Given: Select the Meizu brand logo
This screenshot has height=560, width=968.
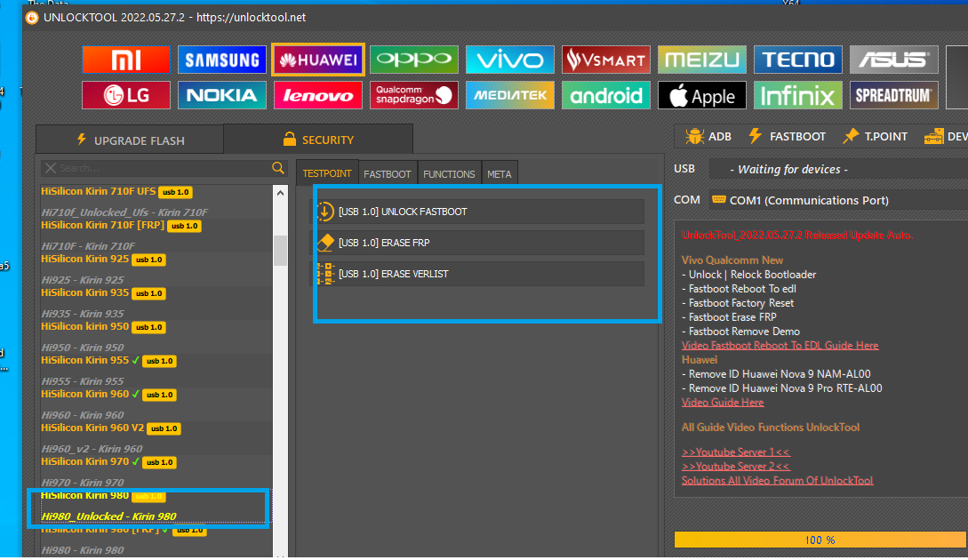Looking at the screenshot, I should pyautogui.click(x=702, y=60).
